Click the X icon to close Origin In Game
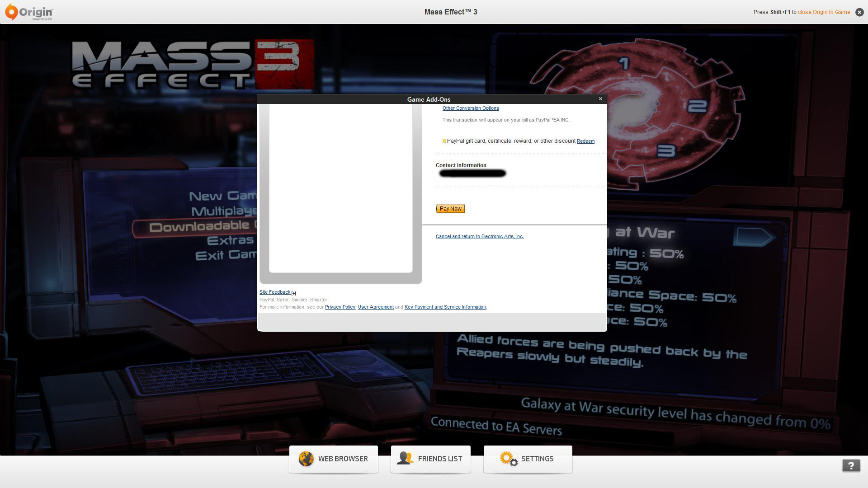868x488 pixels. (859, 12)
